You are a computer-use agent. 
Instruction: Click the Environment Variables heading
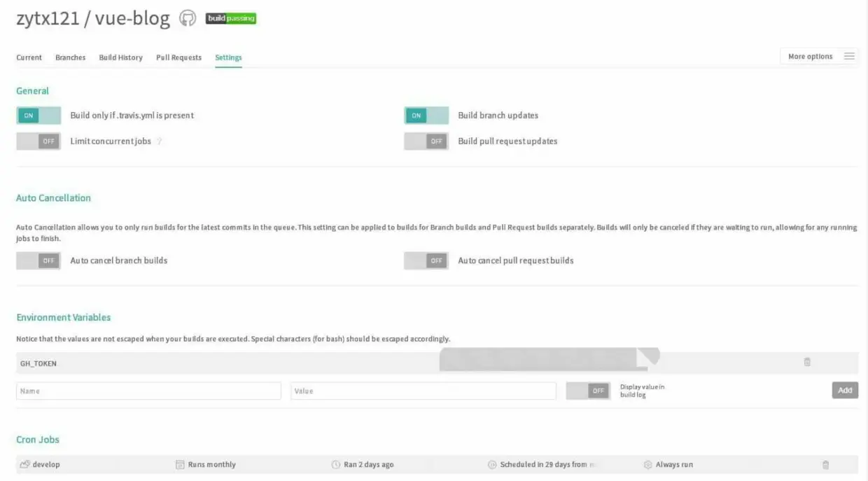pos(64,317)
